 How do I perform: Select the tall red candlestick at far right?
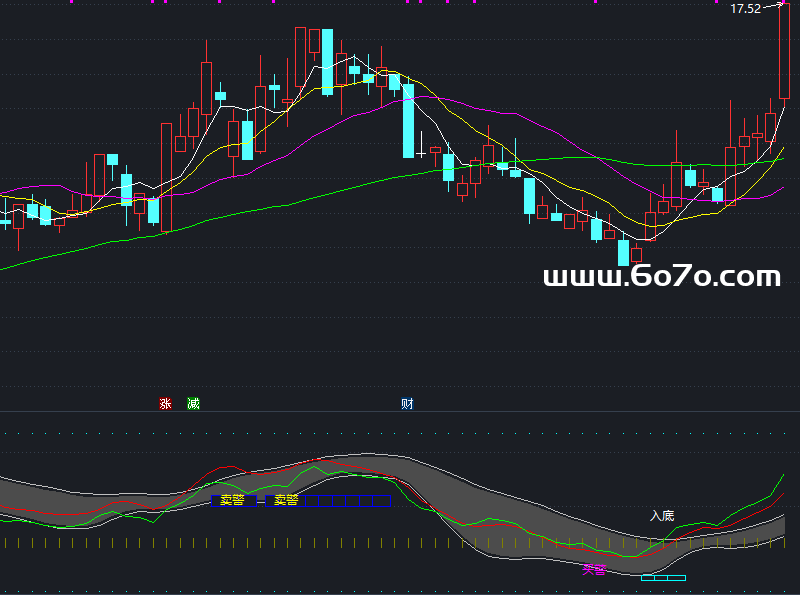[x=785, y=50]
